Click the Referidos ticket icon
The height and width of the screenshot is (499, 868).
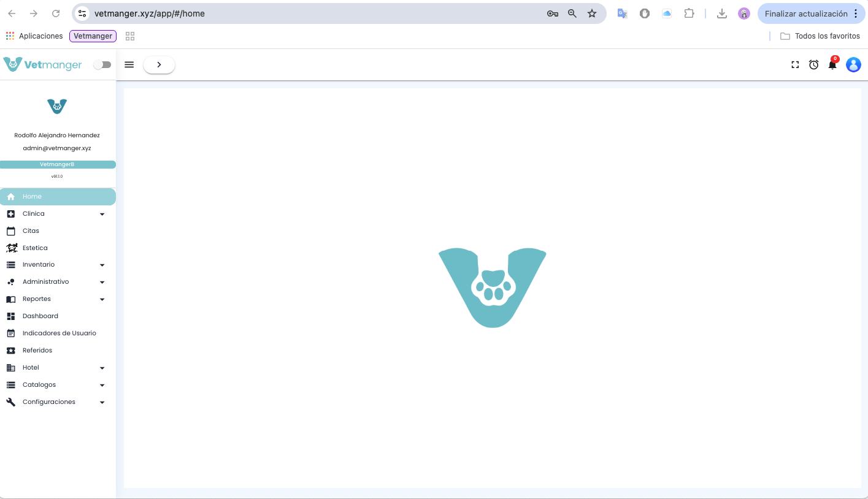(11, 351)
